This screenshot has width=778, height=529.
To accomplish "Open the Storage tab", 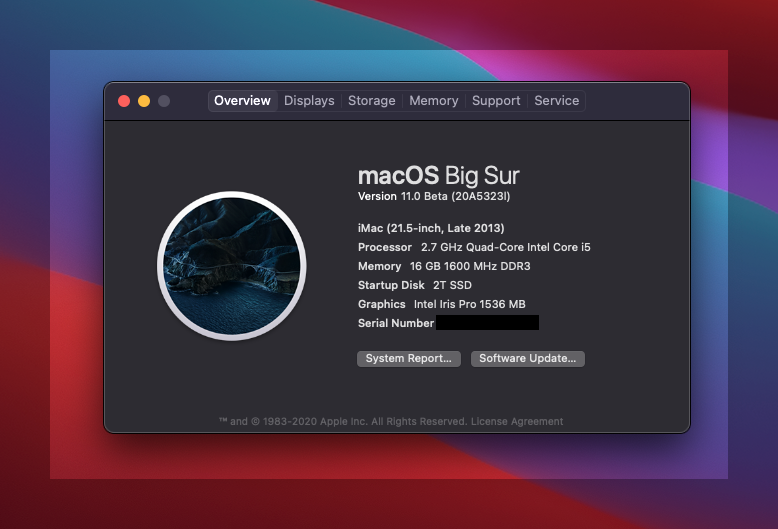I will click(372, 101).
